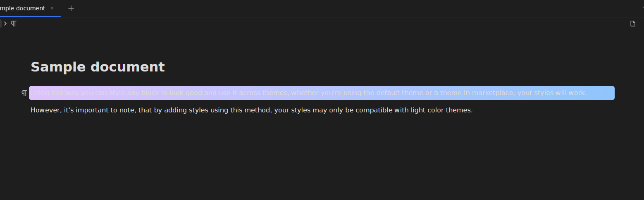Click "styles will work" at the gradient block's end

(561, 93)
